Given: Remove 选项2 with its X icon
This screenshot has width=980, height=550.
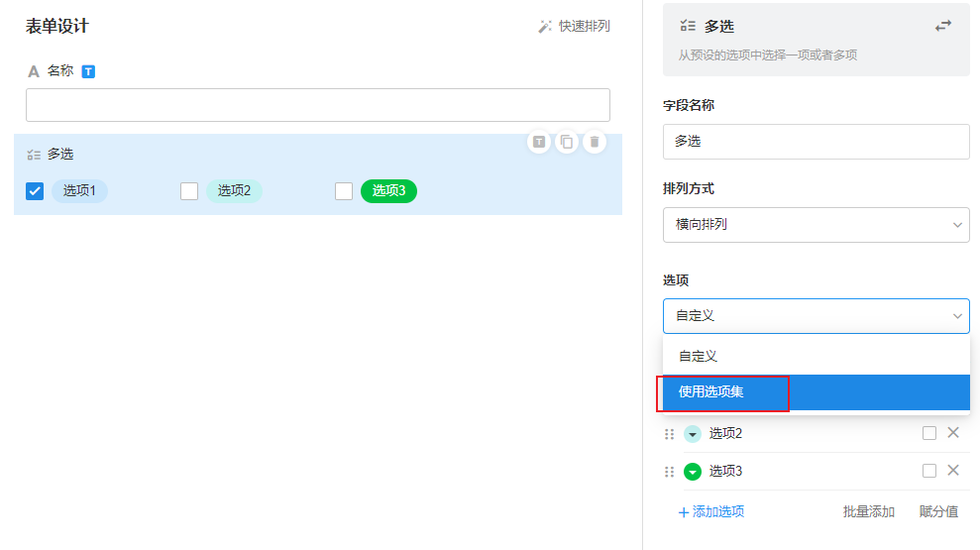Looking at the screenshot, I should [953, 433].
